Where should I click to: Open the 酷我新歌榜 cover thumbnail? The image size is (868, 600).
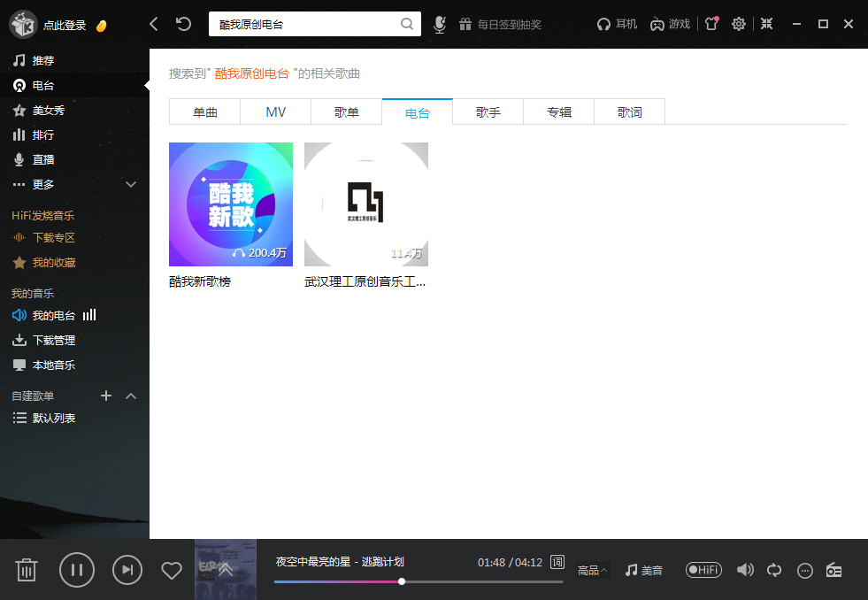click(x=230, y=204)
